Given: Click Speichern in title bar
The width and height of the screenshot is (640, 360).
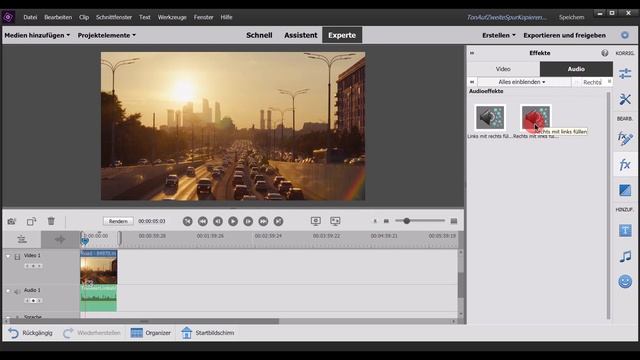Looking at the screenshot, I should click(571, 17).
